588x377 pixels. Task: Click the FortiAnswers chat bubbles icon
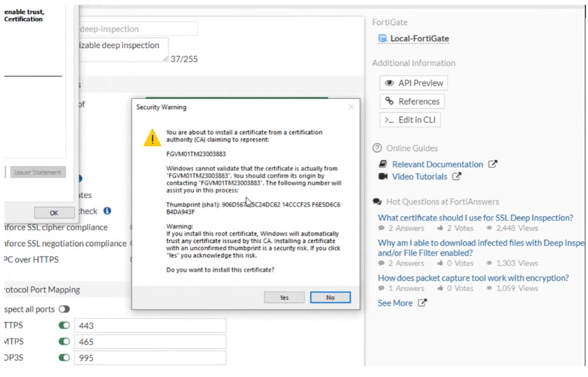pyautogui.click(x=377, y=202)
